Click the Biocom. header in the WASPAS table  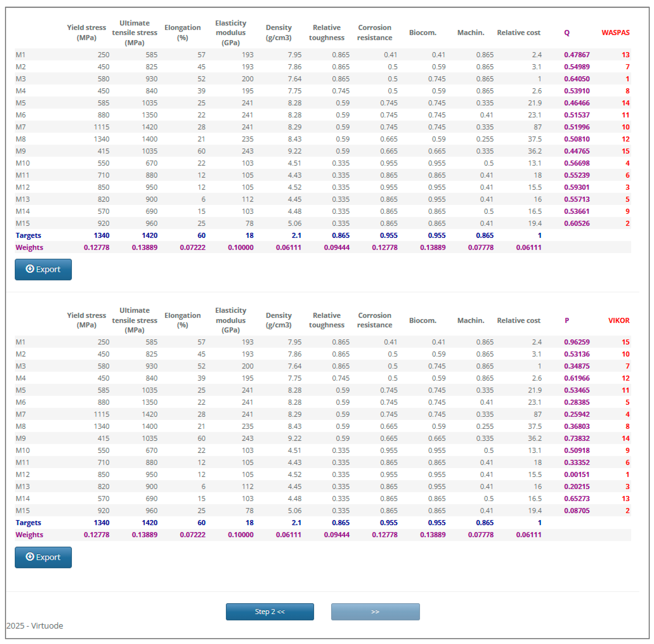[423, 33]
